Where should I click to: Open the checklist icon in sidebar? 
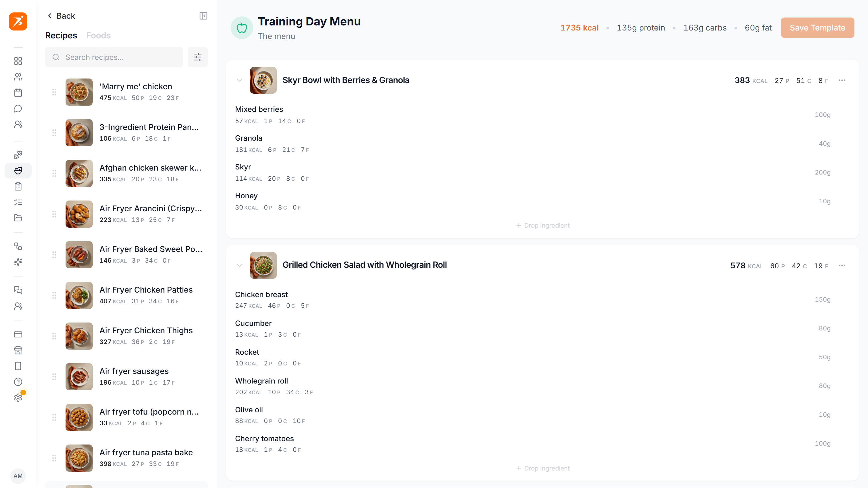(x=18, y=202)
